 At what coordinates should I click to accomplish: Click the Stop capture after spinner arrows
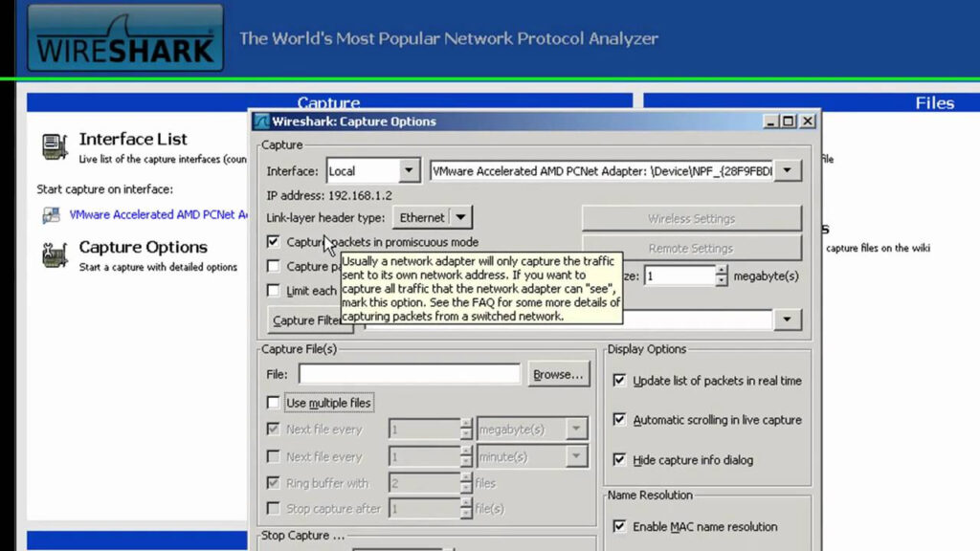(x=466, y=509)
